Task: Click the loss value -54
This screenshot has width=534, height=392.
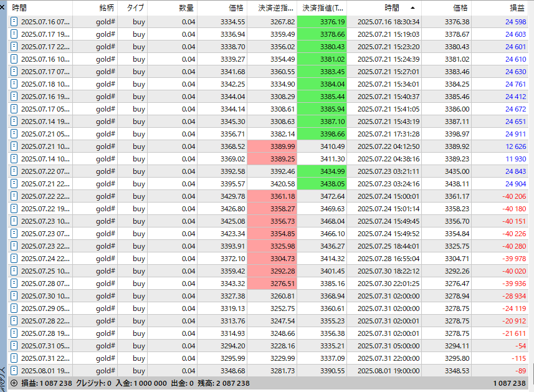Action: click(520, 346)
